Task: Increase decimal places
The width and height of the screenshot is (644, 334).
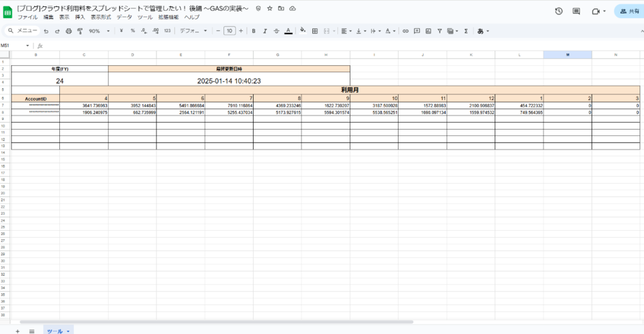Action: [156, 31]
